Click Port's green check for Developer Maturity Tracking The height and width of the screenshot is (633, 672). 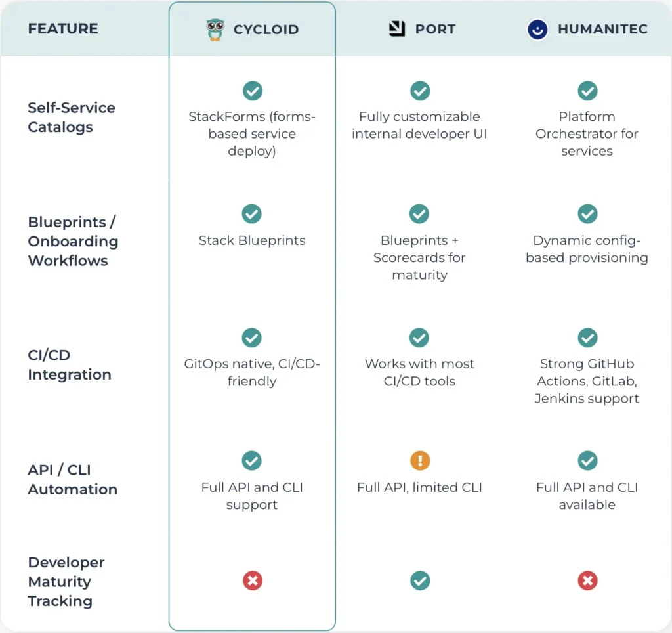420,580
